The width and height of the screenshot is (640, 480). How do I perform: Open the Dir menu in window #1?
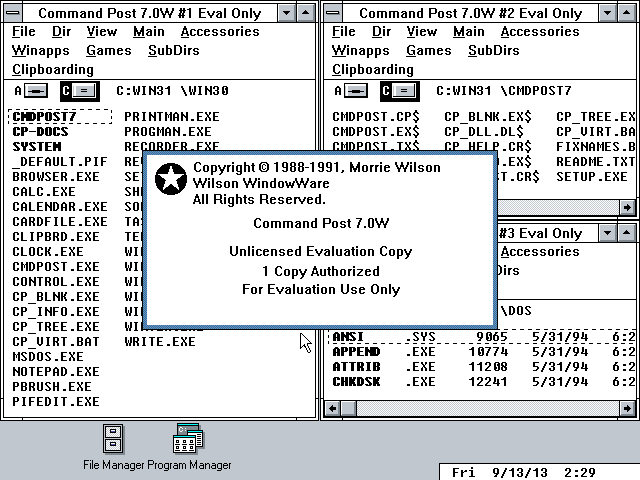pyautogui.click(x=62, y=31)
